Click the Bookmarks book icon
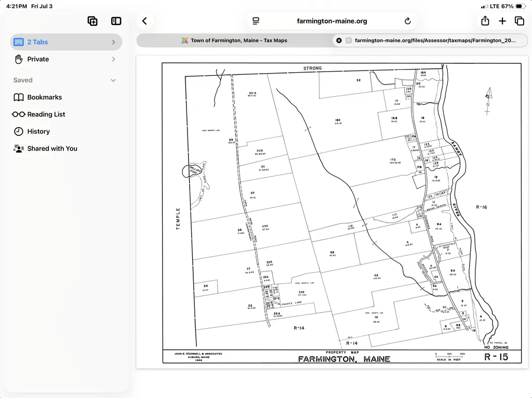 [19, 98]
